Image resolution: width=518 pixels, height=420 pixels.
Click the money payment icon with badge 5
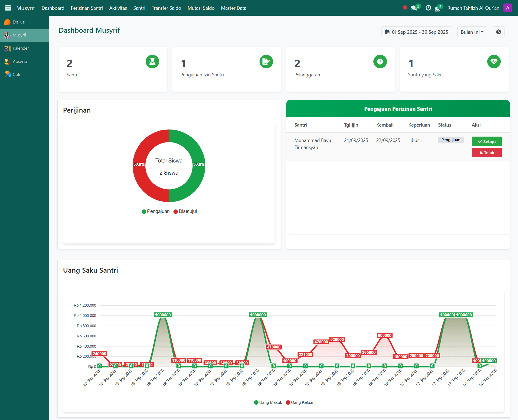click(x=437, y=9)
